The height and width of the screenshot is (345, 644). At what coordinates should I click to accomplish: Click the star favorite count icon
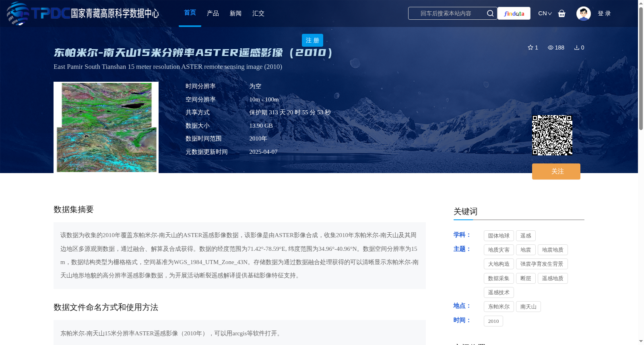(x=530, y=48)
